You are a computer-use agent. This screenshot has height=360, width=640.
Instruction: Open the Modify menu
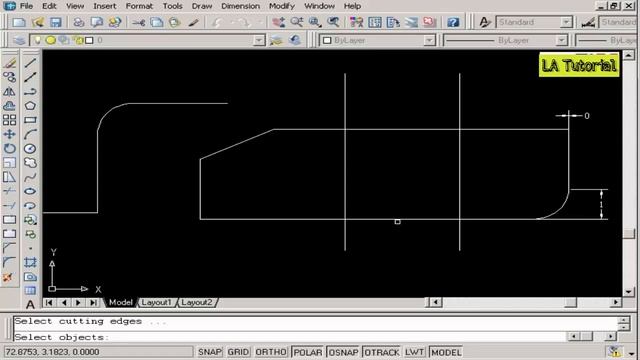[282, 6]
